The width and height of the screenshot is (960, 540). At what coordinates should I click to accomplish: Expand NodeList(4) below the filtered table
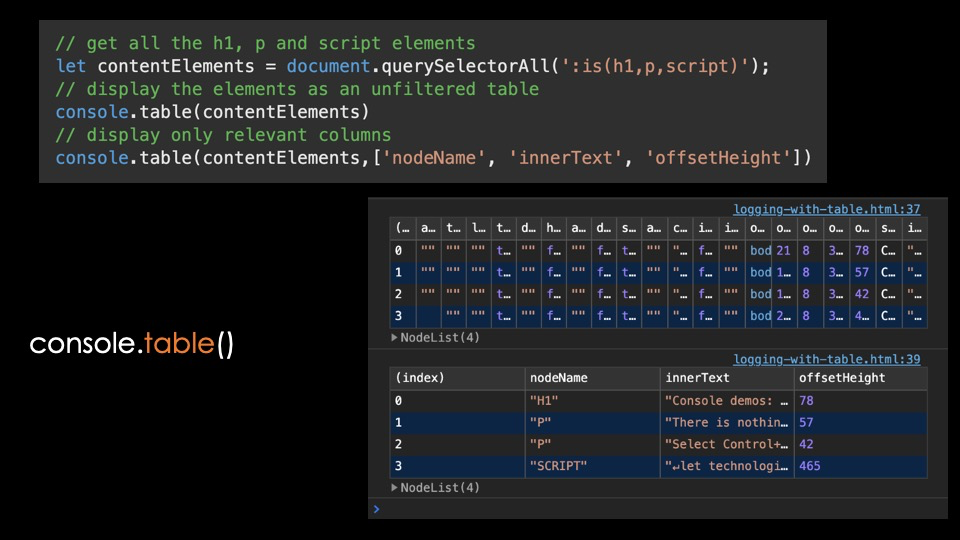click(435, 488)
